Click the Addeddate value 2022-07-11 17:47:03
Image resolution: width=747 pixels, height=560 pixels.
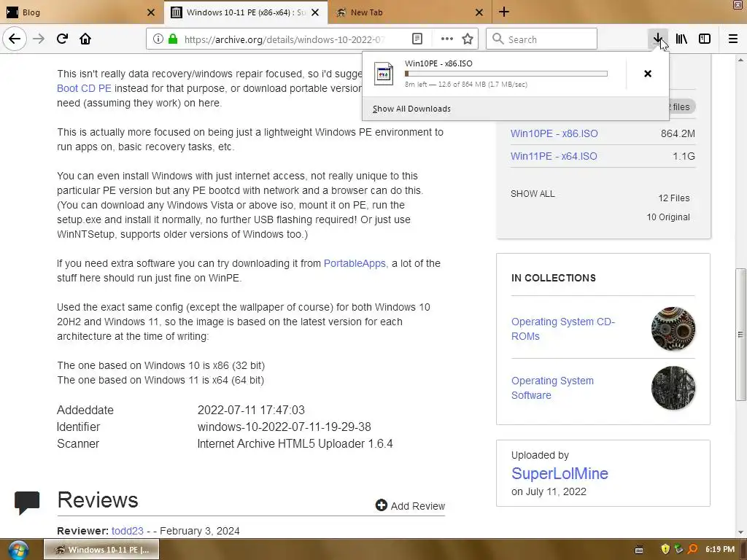point(251,410)
